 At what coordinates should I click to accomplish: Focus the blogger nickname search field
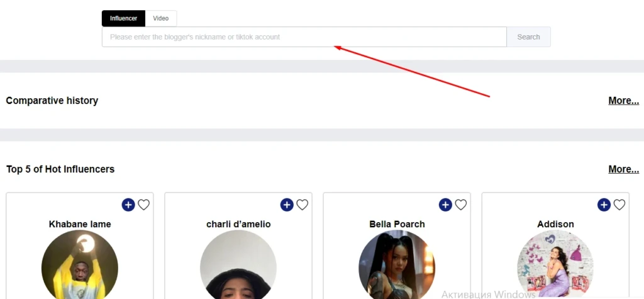(304, 37)
